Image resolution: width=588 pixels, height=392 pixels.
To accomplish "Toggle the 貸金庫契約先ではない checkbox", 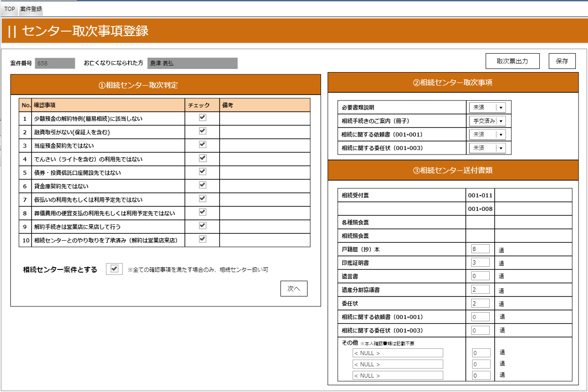I will click(202, 185).
